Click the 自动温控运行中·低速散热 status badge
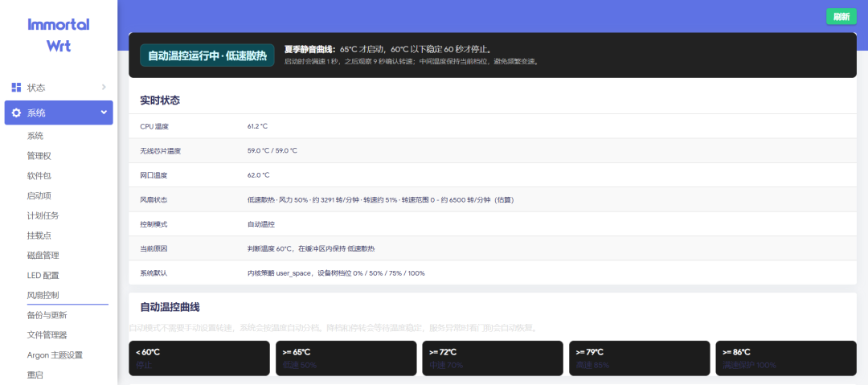 pos(207,55)
